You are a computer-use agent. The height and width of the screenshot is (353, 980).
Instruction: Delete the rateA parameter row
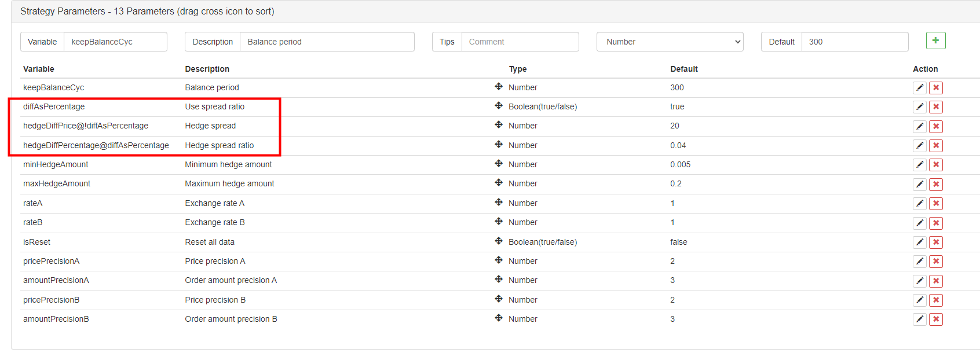[935, 204]
